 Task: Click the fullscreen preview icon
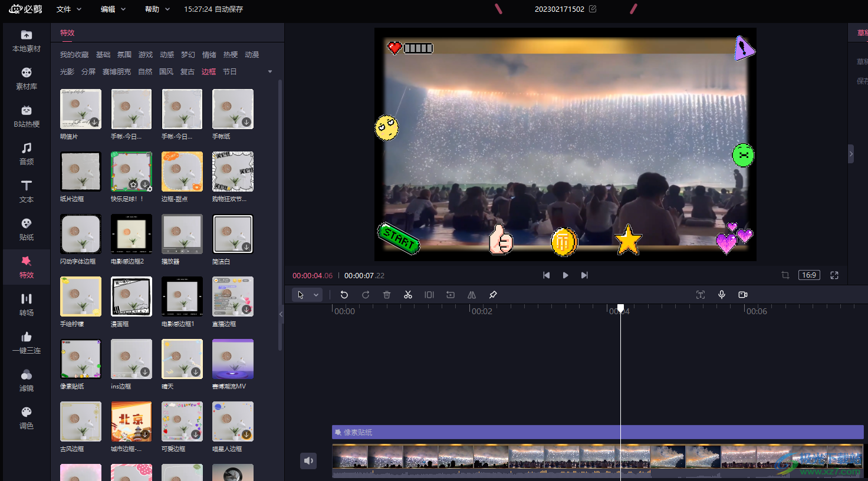834,275
